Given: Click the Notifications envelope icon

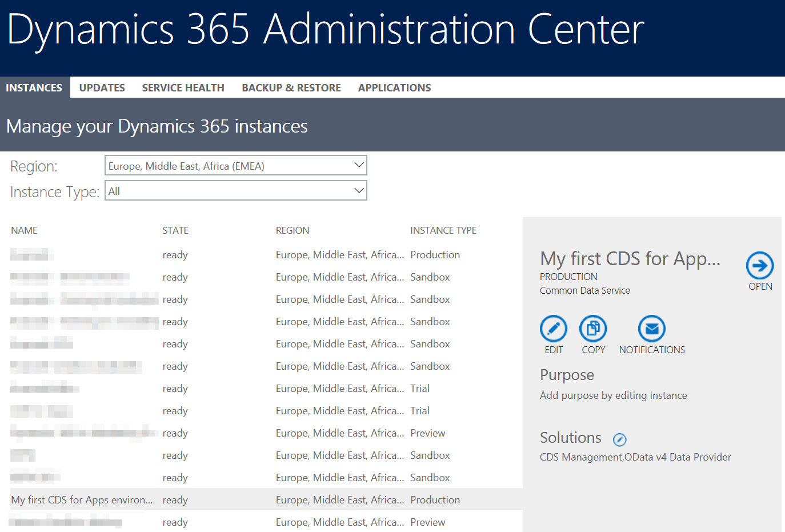Looking at the screenshot, I should (x=651, y=329).
